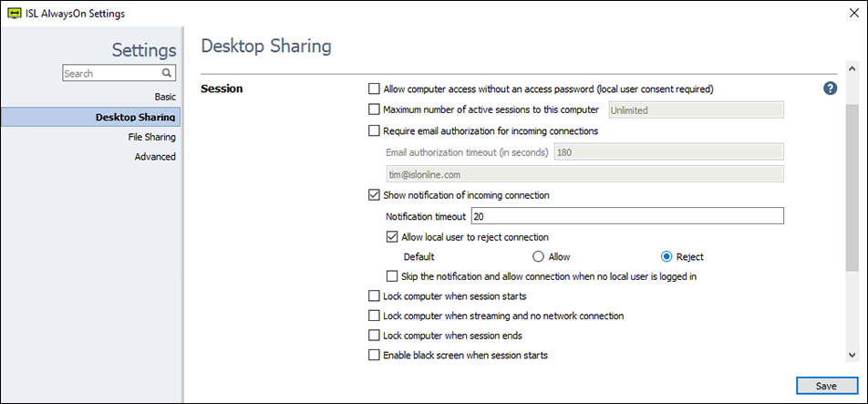Select the Reject default radio button
Screen dimensions: 868x404
pyautogui.click(x=666, y=257)
